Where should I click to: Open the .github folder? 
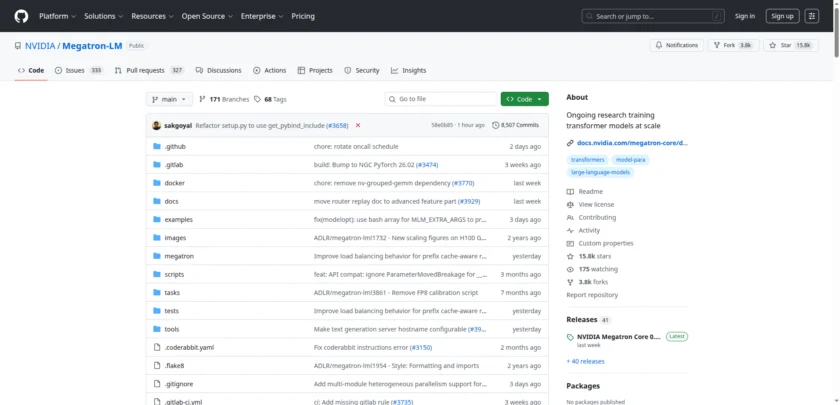coord(175,146)
